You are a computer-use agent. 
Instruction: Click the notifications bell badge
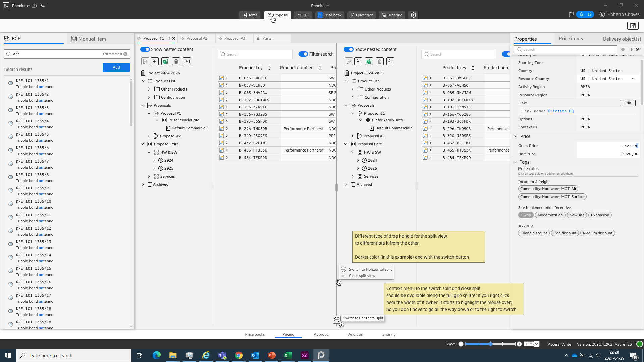coord(585,14)
